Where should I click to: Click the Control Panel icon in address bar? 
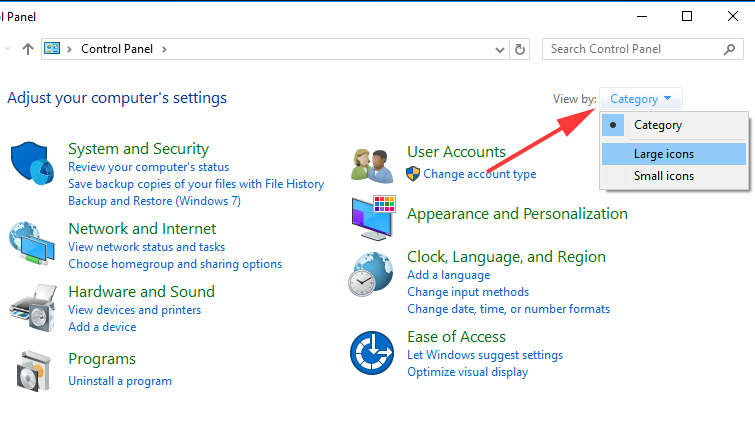point(52,49)
